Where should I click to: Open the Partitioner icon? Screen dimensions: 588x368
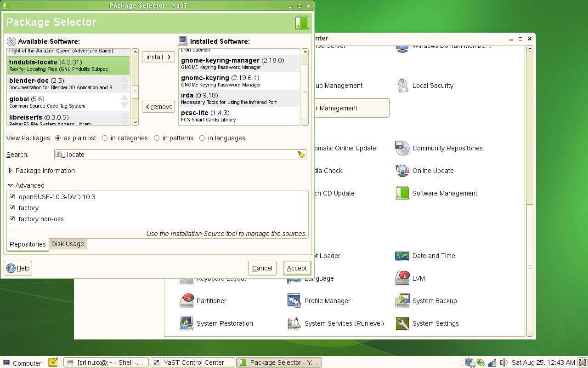(x=187, y=301)
